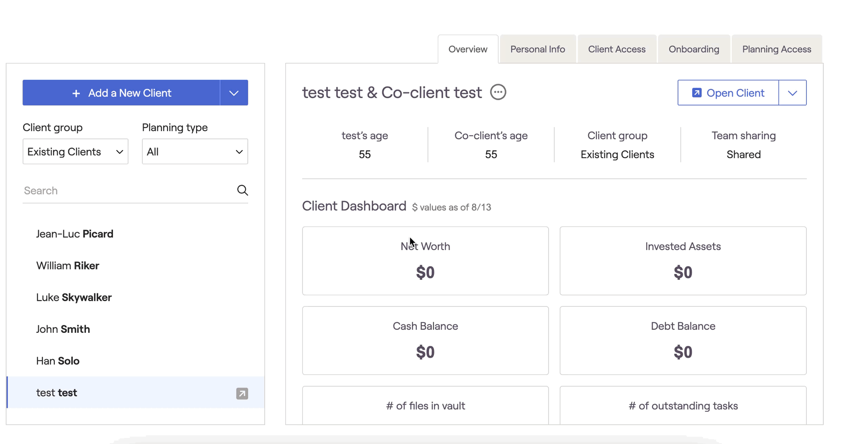The width and height of the screenshot is (868, 444).
Task: Switch to the Planning Access tab
Action: (777, 49)
